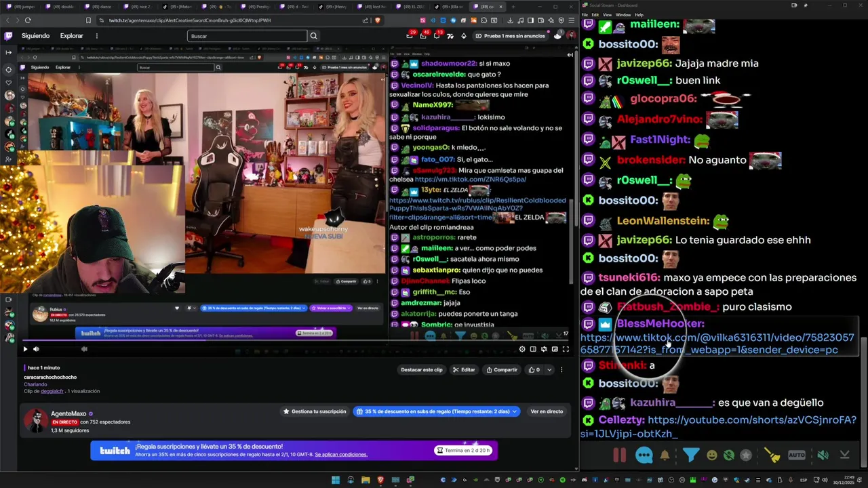Click Destacar este clip button
Viewport: 868px width, 488px height.
click(422, 369)
